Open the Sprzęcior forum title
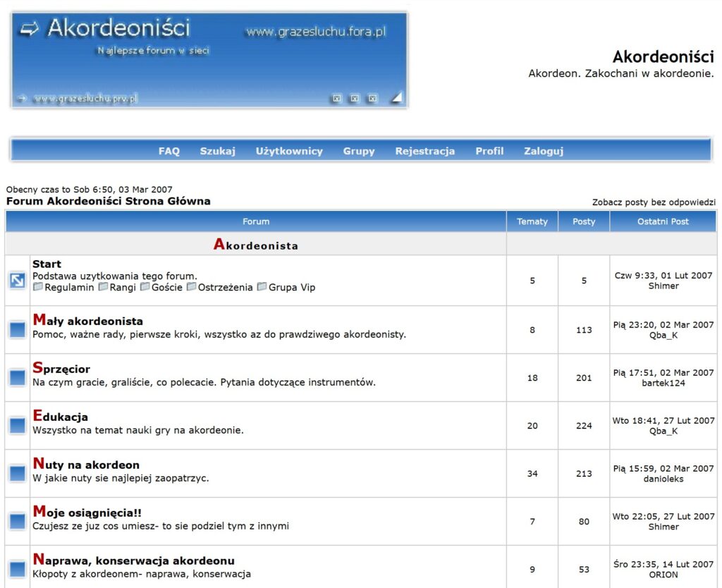This screenshot has width=722, height=588. coord(61,369)
